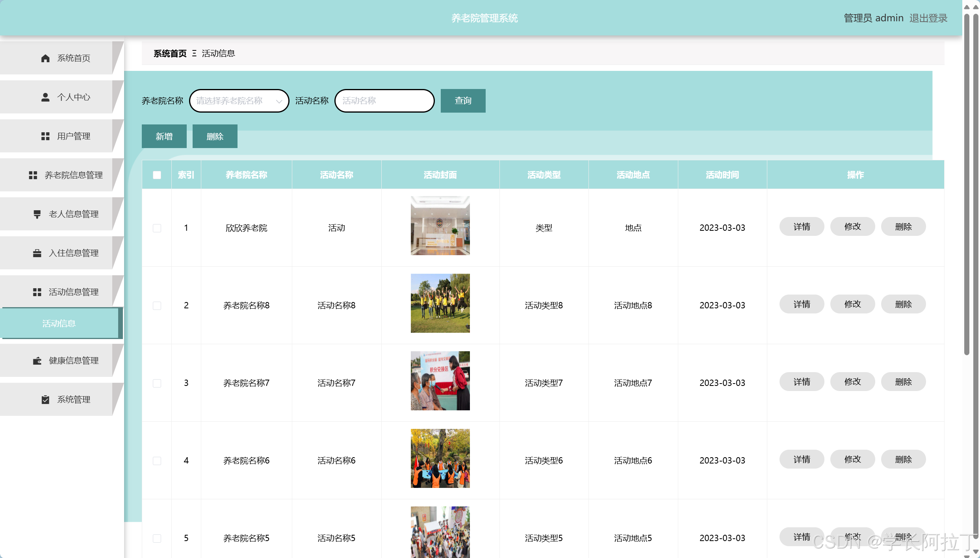Click the 活动名称 search input field
The width and height of the screenshot is (980, 558).
tap(384, 101)
